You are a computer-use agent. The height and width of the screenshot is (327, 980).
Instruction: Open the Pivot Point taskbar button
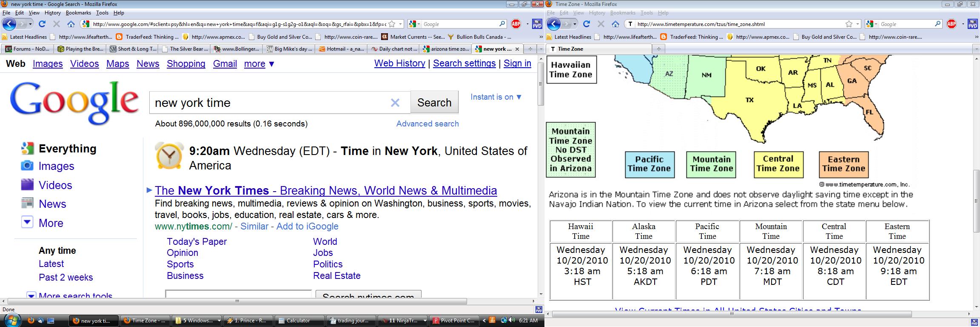[453, 321]
